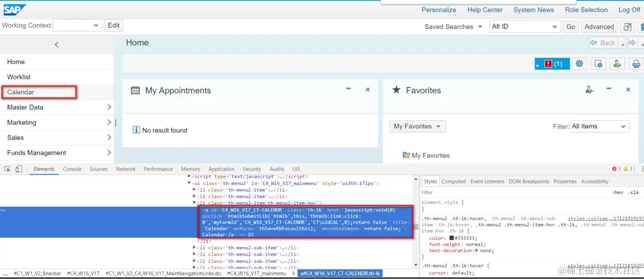Expand the Marketing submenu
This screenshot has height=279, width=644.
tap(109, 122)
